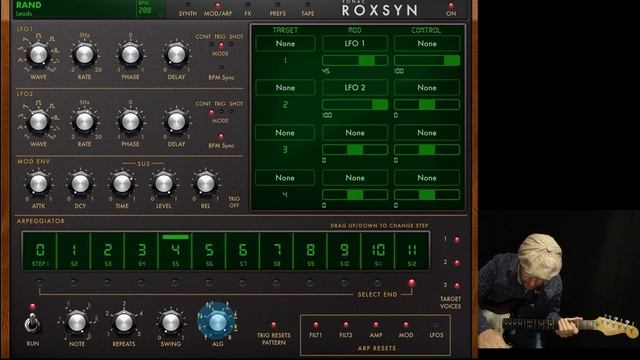This screenshot has height=360, width=640.
Task: Click the LFO2 PHASE knob
Action: (x=131, y=122)
